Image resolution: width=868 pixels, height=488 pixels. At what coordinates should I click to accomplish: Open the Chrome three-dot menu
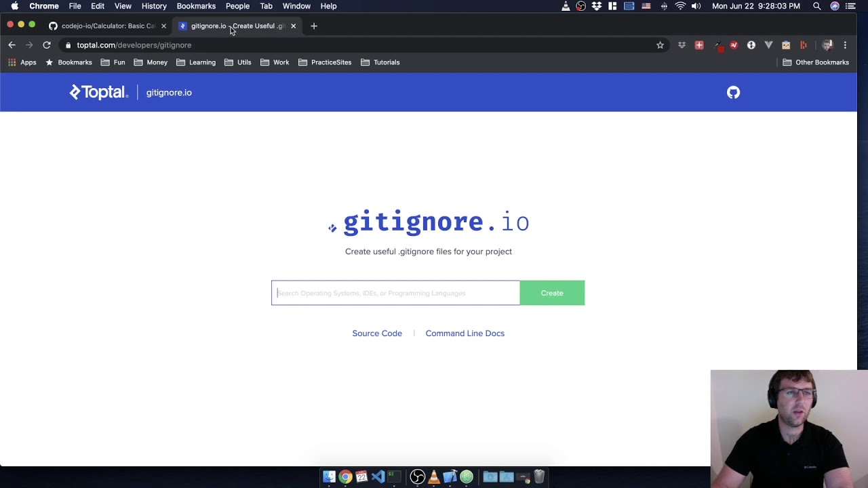845,45
